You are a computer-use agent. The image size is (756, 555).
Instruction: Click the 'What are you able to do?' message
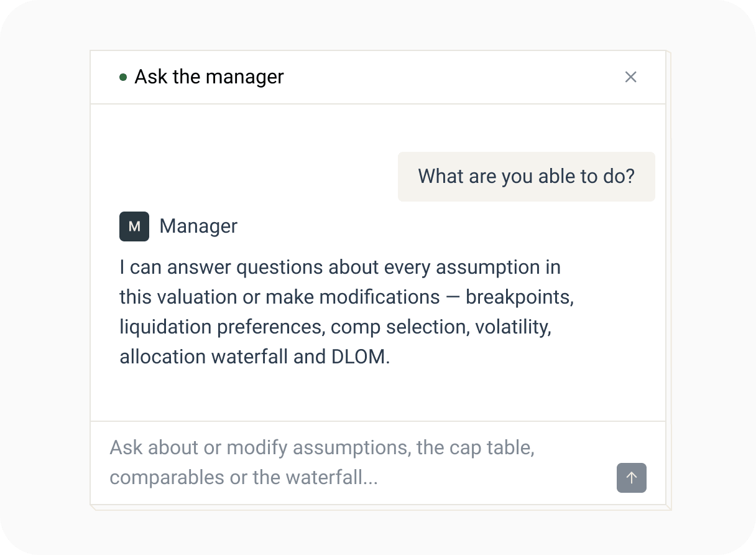tap(526, 177)
